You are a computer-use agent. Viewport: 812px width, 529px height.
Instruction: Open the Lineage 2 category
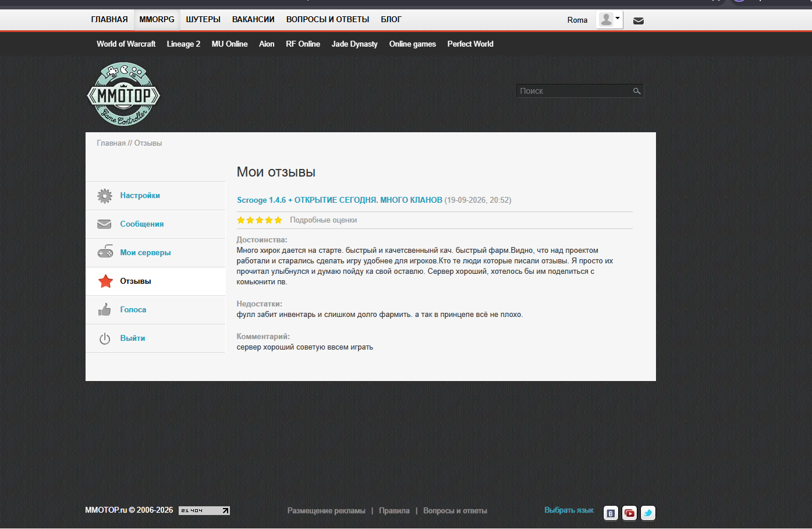(x=183, y=44)
